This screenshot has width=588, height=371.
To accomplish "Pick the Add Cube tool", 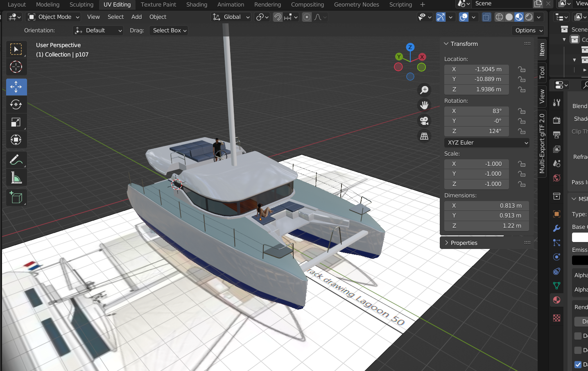I will [x=16, y=197].
